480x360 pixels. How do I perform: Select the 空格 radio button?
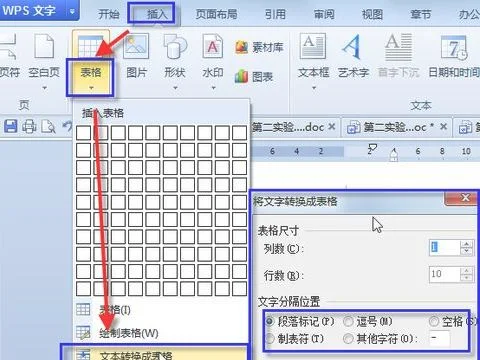[x=434, y=321]
